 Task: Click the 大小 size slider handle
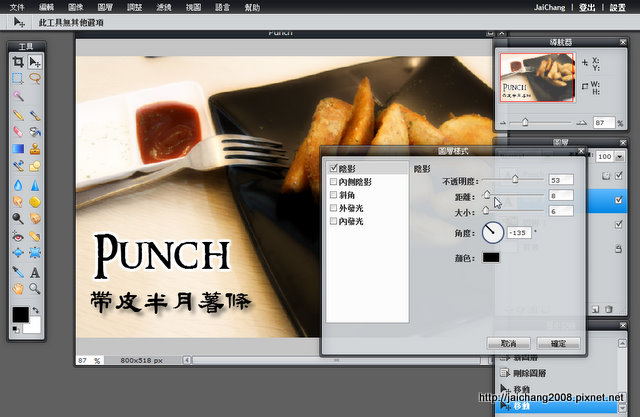click(485, 210)
